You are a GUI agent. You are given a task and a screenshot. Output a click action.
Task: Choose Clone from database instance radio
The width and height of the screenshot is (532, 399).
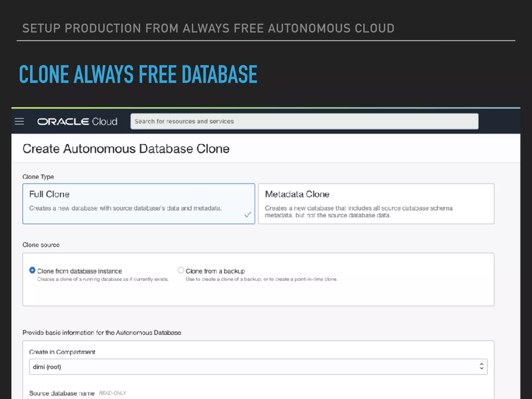[32, 270]
